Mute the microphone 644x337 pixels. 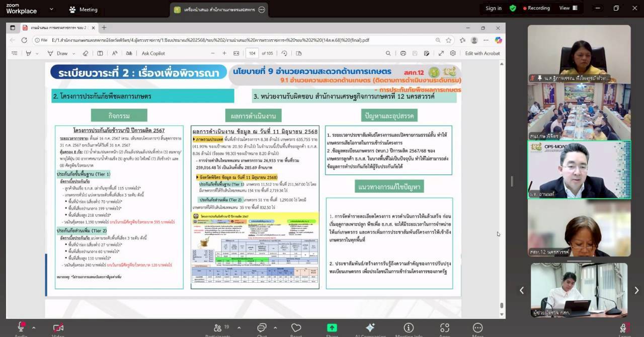pos(20,328)
